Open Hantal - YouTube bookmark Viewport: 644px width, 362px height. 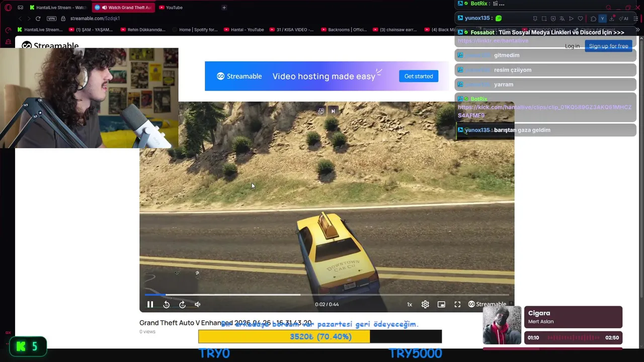point(244,30)
